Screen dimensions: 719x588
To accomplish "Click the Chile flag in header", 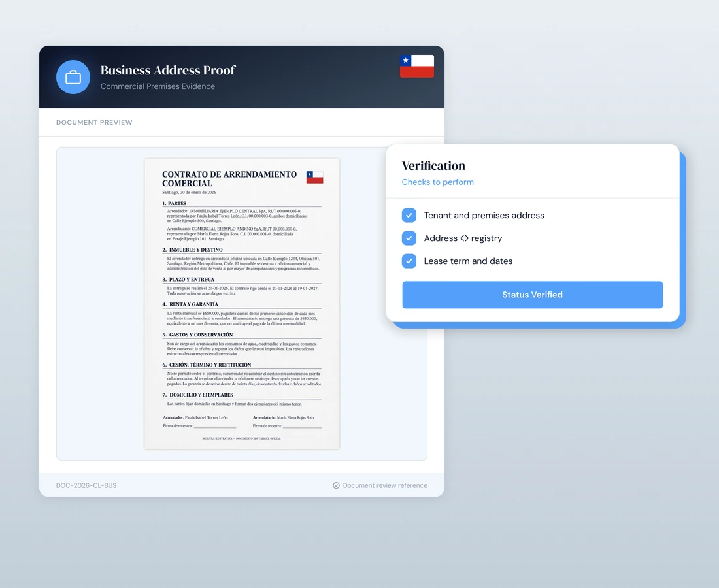I will [417, 67].
